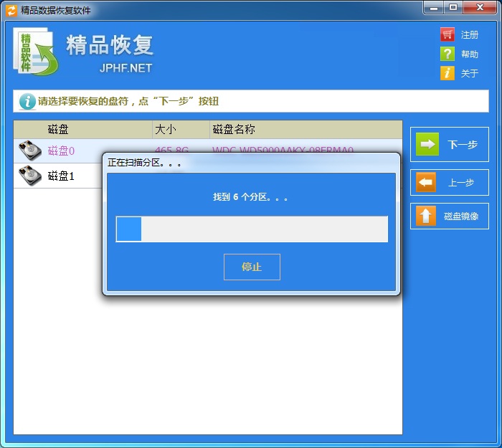The image size is (502, 448).
Task: Click the hard drive icon for 磁盘1
Action: 29,176
